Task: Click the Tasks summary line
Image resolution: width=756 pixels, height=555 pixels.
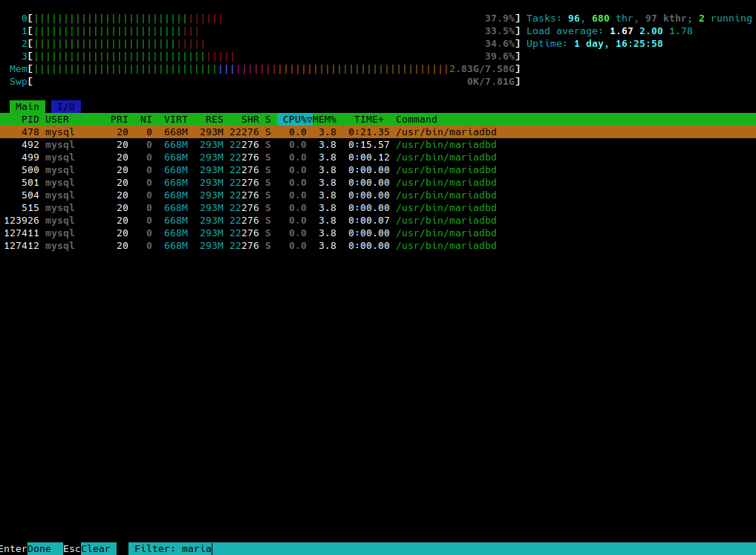Action: [x=639, y=19]
